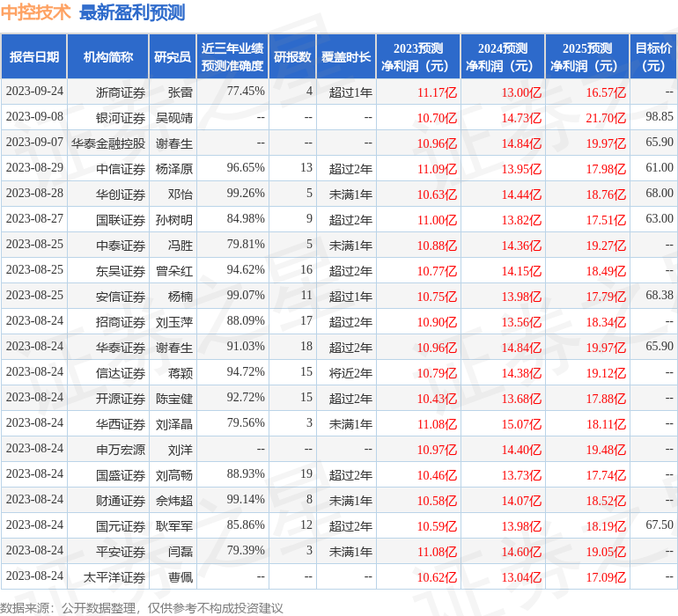Click 华泰金融控股 institution name

coord(108,143)
